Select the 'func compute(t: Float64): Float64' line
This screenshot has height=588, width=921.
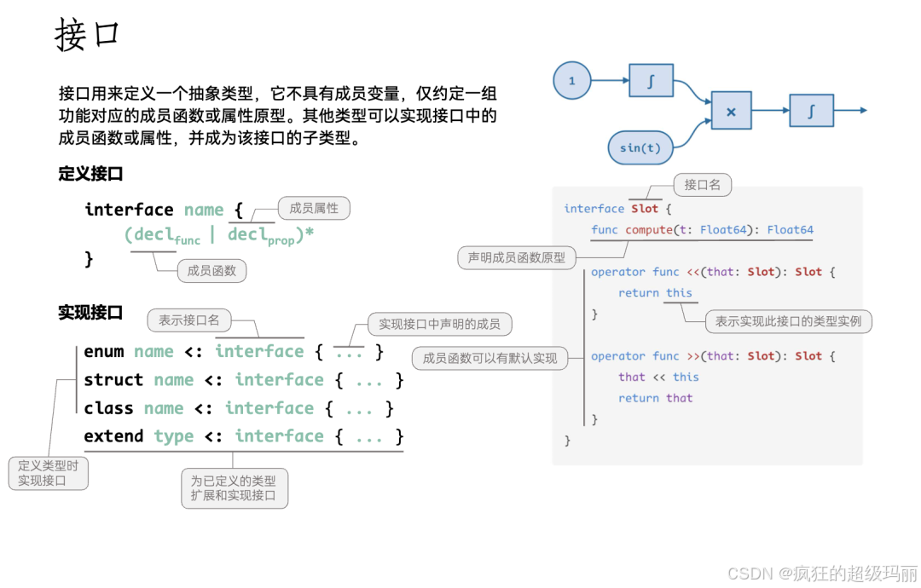tap(702, 229)
